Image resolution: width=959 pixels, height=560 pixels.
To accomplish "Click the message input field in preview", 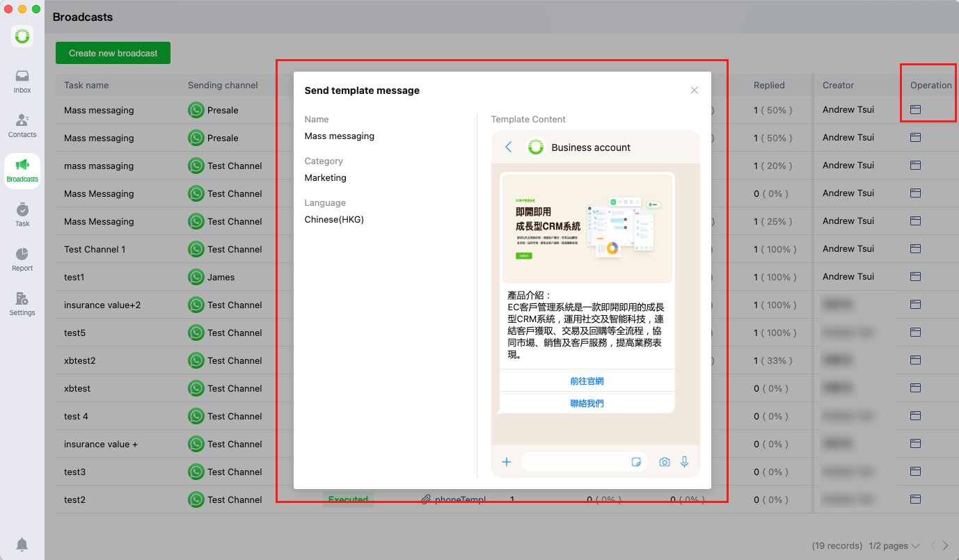I will (x=574, y=462).
